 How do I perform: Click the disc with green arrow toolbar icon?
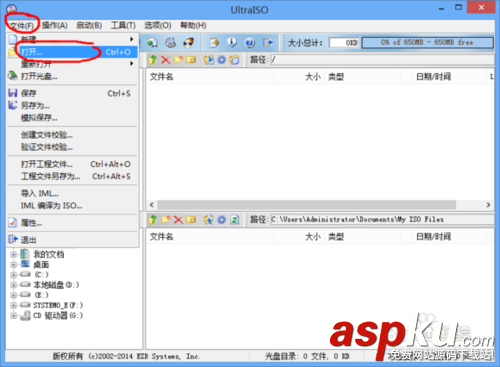tap(152, 42)
